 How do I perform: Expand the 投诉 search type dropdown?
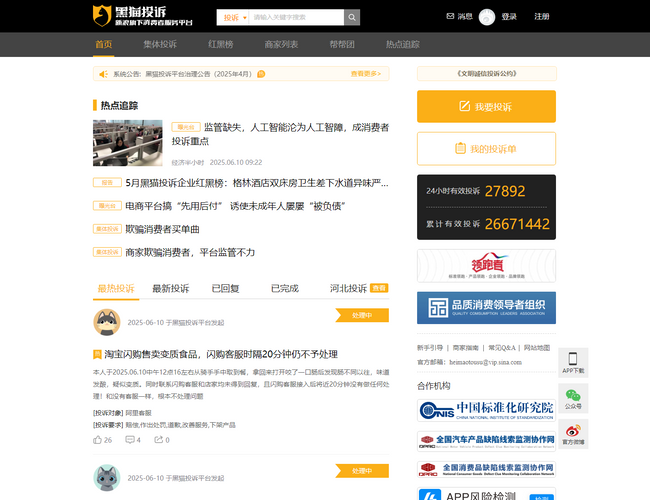click(232, 17)
